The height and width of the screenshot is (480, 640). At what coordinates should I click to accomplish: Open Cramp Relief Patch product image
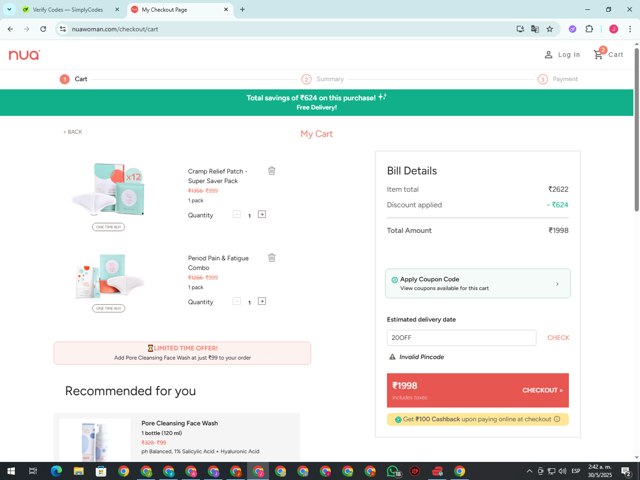[109, 189]
